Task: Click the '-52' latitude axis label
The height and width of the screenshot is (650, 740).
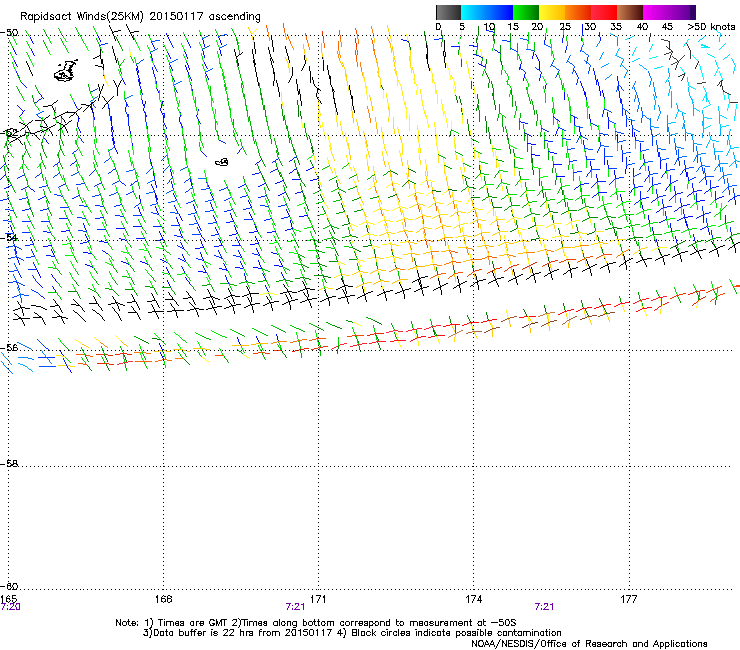Action: pos(9,133)
